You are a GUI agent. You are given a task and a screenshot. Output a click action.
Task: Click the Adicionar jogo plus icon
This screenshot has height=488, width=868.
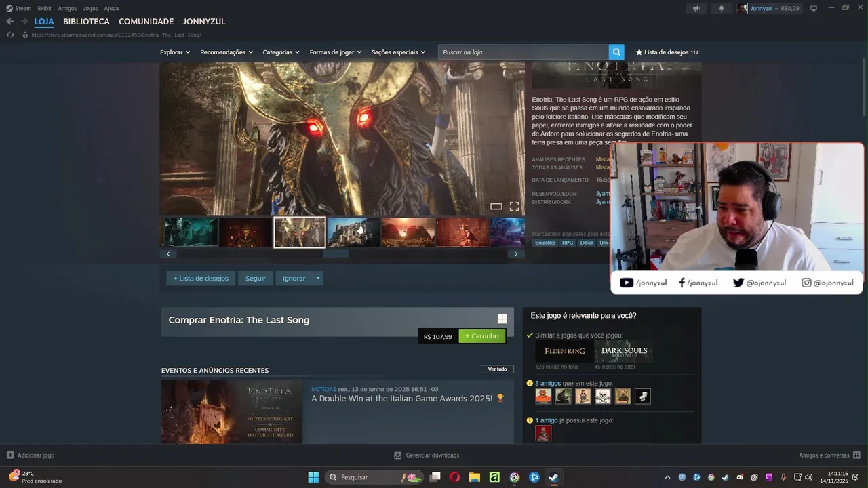tap(10, 455)
